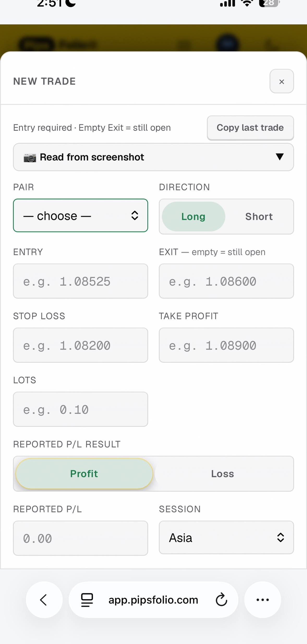
Task: Focus the Stop Loss field
Action: [x=81, y=345]
